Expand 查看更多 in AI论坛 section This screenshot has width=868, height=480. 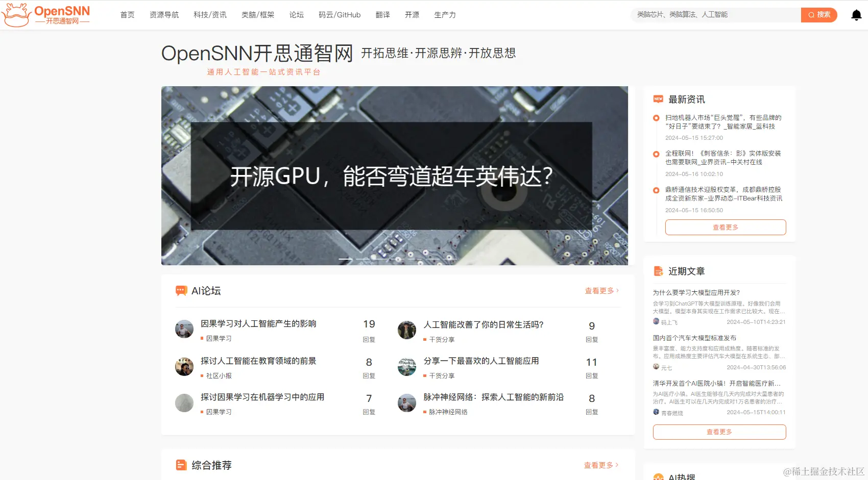(602, 291)
